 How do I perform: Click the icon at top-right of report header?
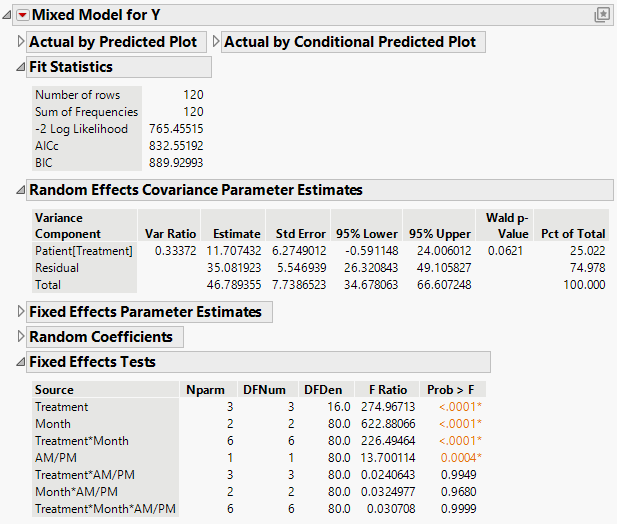(x=602, y=15)
